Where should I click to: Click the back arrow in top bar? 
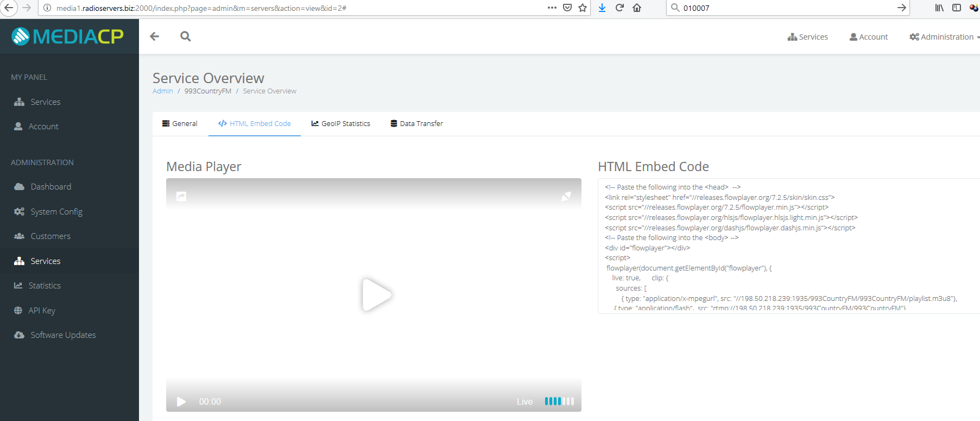[155, 36]
